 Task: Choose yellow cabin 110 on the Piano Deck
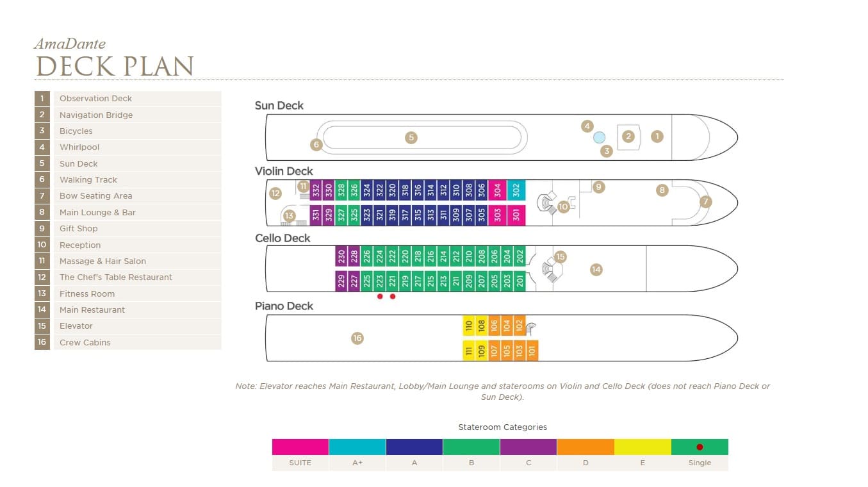(x=469, y=326)
